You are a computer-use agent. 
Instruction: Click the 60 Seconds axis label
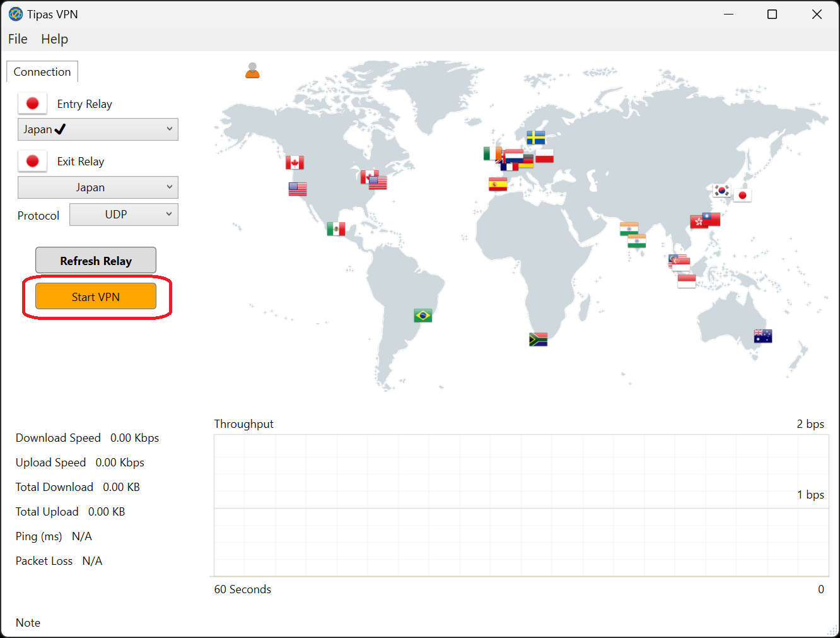[243, 589]
